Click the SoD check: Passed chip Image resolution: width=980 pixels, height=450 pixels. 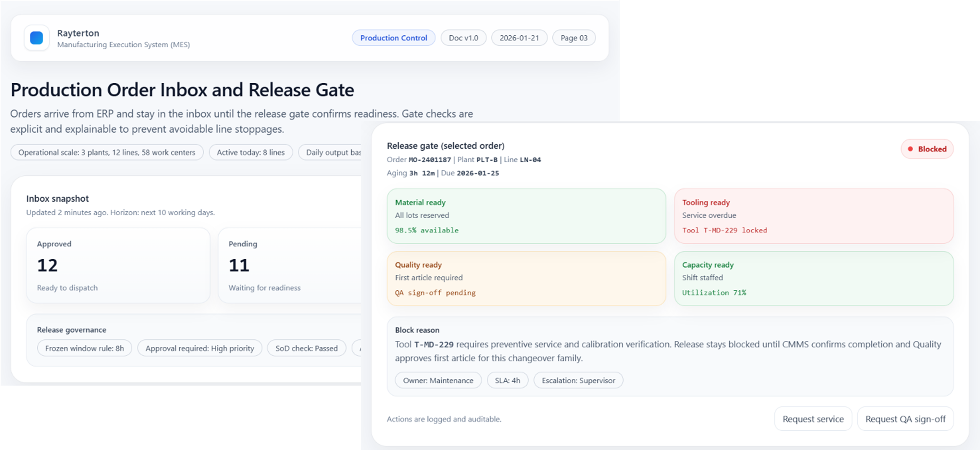[x=306, y=348]
